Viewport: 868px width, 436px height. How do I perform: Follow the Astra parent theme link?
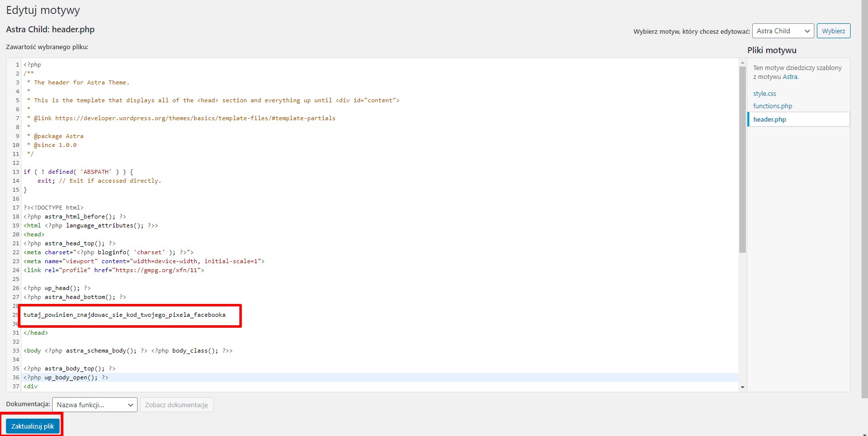coord(791,76)
